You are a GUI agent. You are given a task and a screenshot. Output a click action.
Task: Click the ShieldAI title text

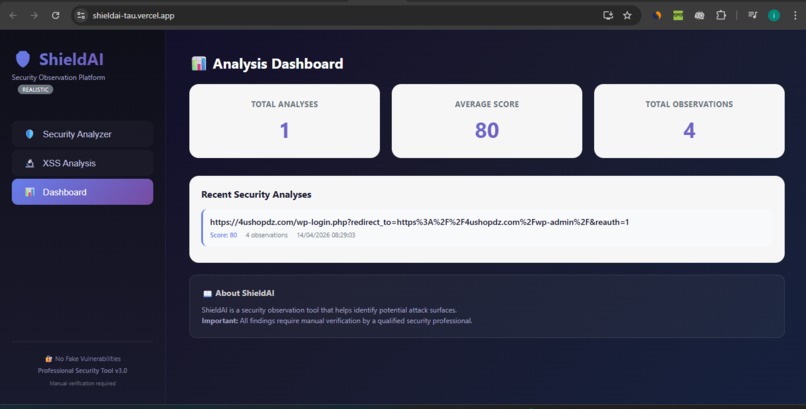coord(71,60)
